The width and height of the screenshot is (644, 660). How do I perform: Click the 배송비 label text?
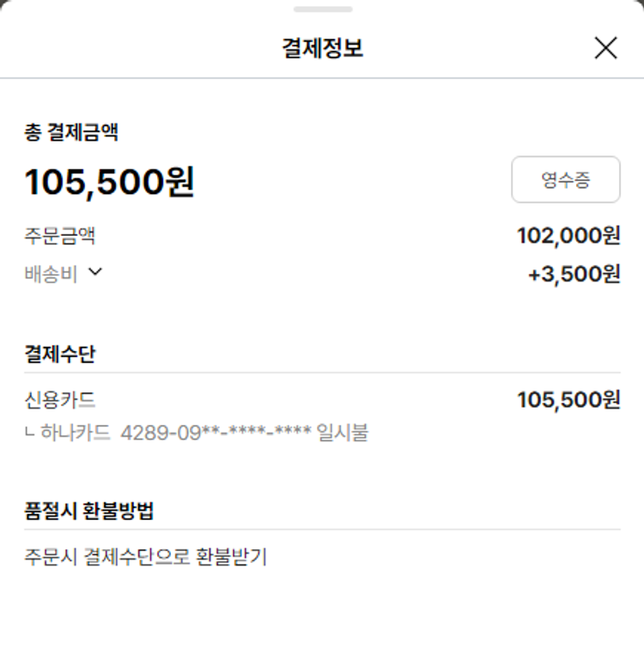coord(52,274)
